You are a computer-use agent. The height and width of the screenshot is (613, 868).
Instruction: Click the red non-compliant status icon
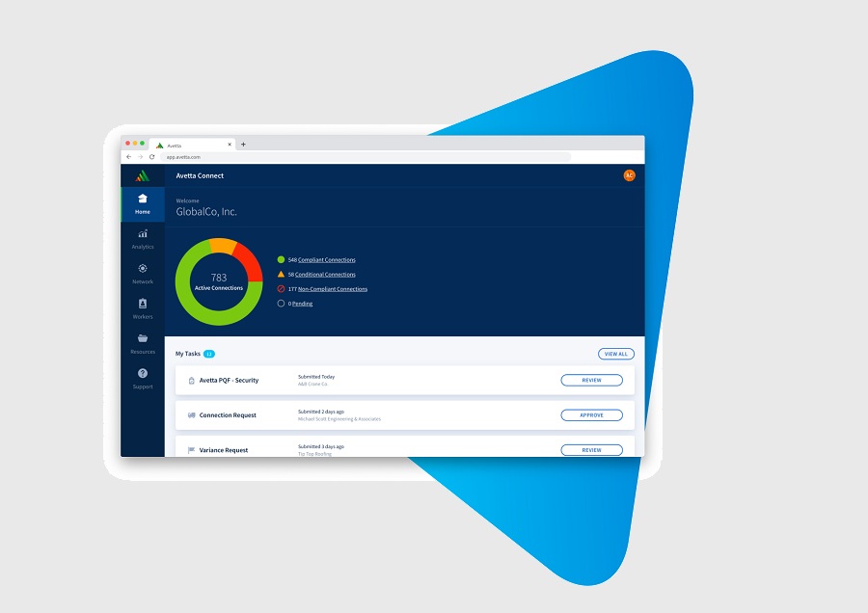pos(281,289)
